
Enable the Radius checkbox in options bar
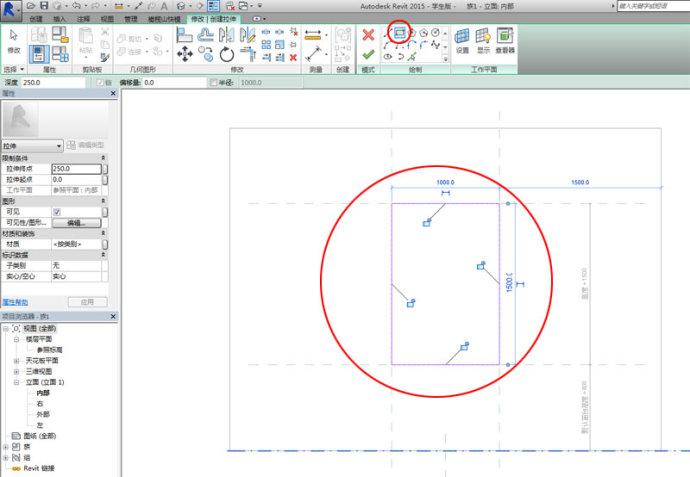click(x=213, y=83)
